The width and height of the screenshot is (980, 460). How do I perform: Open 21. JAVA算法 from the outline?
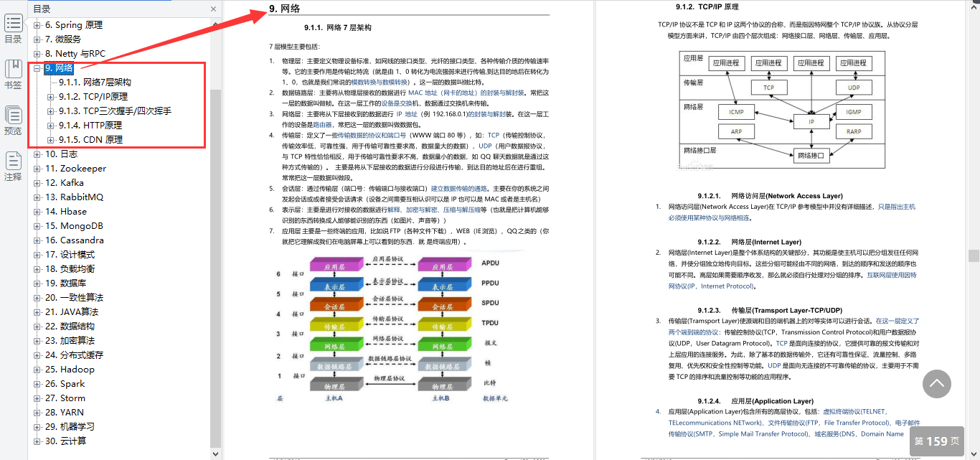coord(72,312)
